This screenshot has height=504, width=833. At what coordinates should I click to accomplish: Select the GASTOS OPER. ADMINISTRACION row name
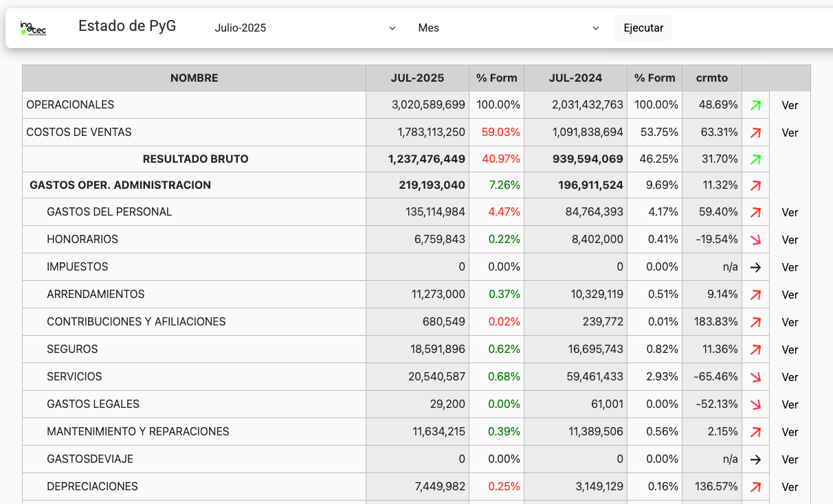point(120,185)
